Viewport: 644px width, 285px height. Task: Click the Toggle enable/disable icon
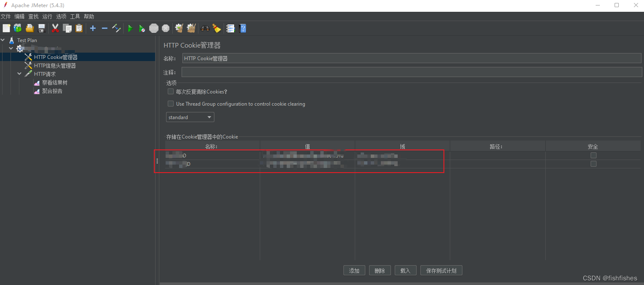116,28
